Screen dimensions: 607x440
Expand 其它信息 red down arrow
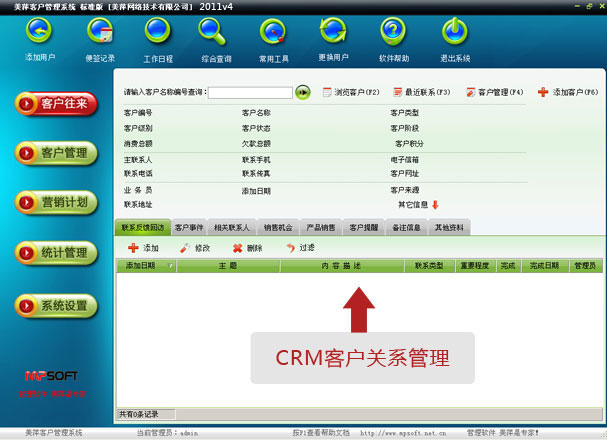pos(436,205)
